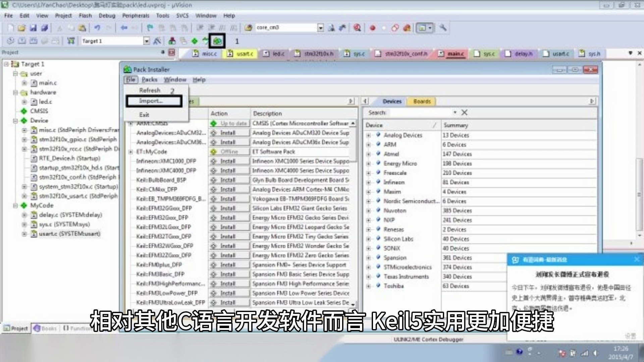Expand the STMicroelectronics device vendor
The width and height of the screenshot is (644, 362).
tap(369, 267)
